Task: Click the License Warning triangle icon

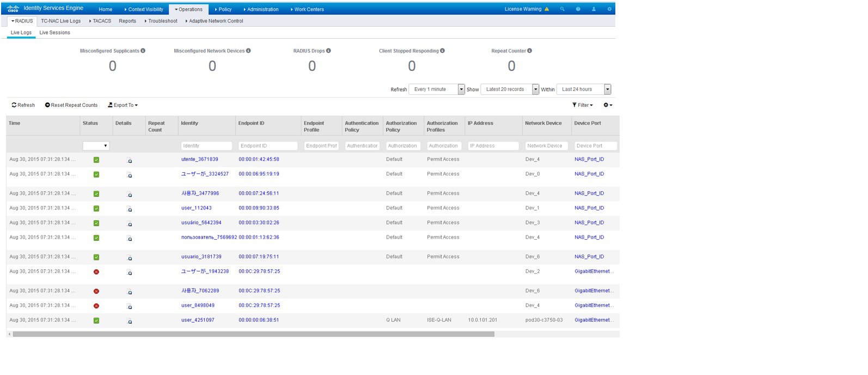Action: [547, 9]
